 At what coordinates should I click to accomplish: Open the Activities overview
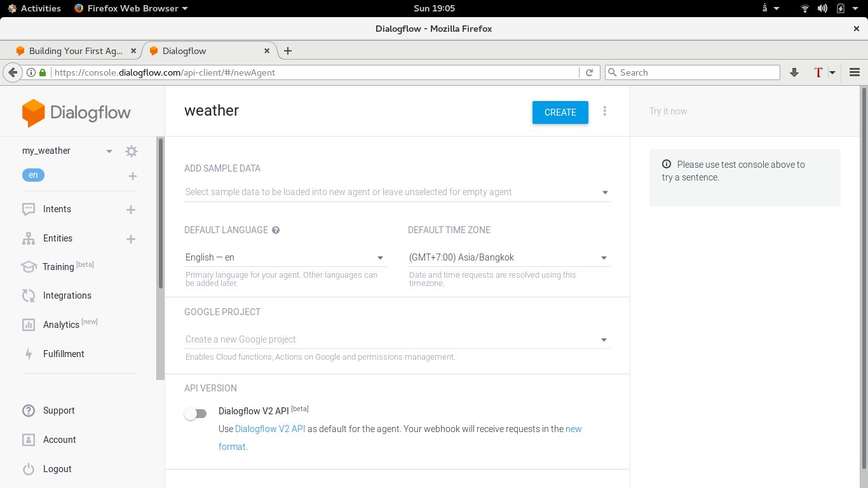35,8
